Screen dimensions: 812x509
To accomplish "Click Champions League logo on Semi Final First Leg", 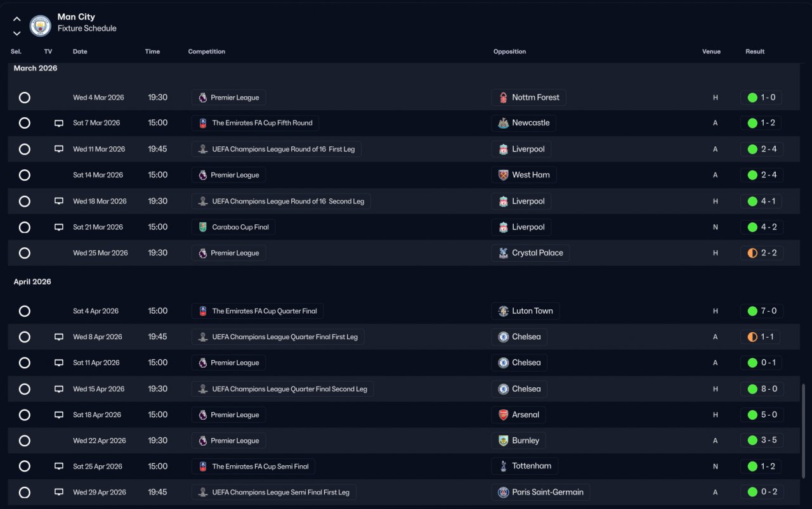I will (202, 492).
